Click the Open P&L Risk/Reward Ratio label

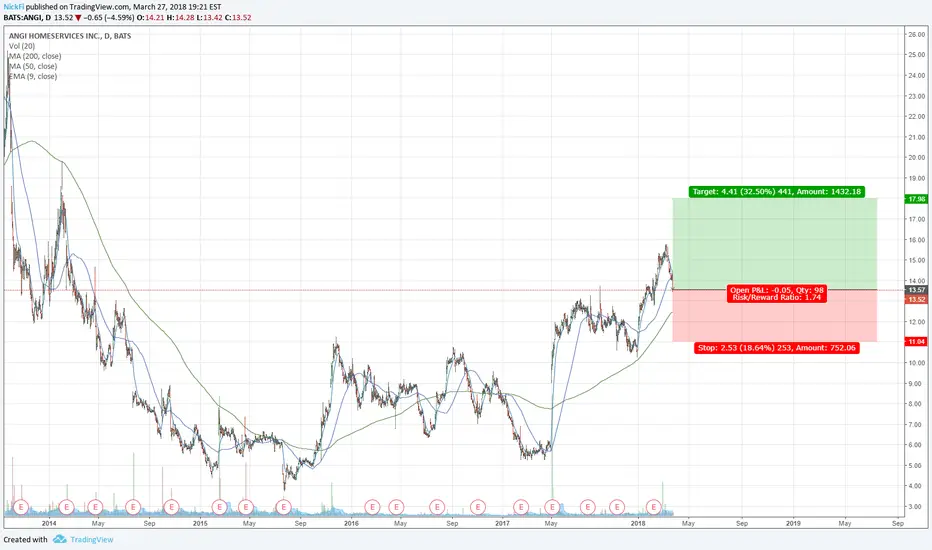[776, 294]
